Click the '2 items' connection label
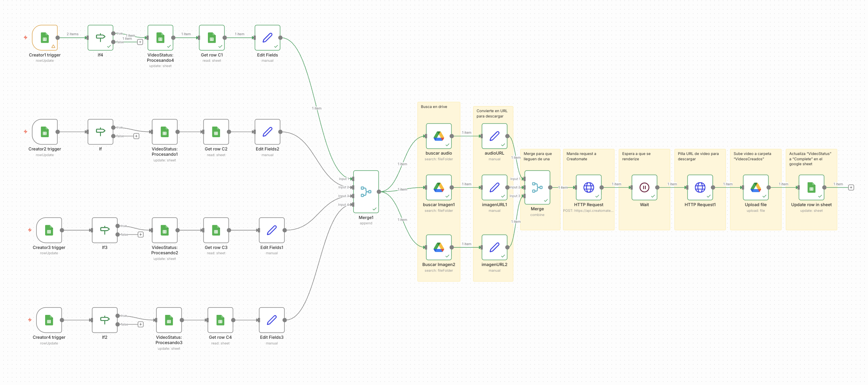 72,34
